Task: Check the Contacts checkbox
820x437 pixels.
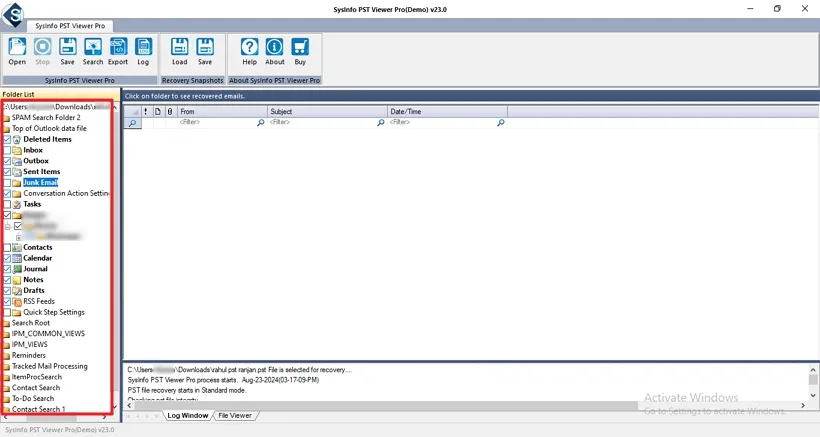Action: coord(7,247)
